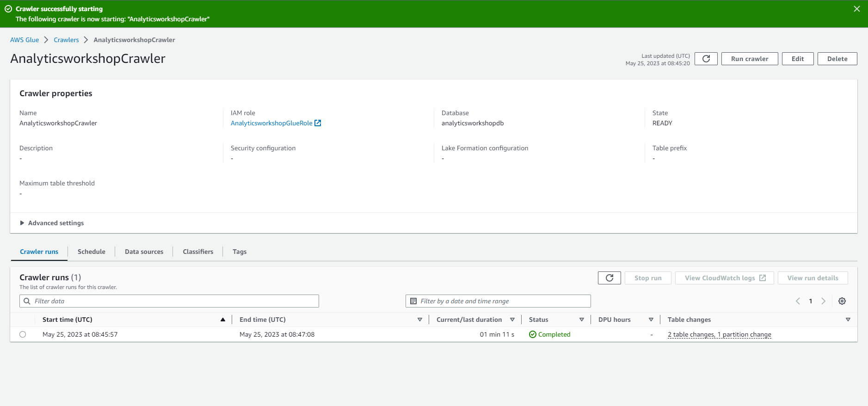Switch to Schedule tab

(x=92, y=252)
